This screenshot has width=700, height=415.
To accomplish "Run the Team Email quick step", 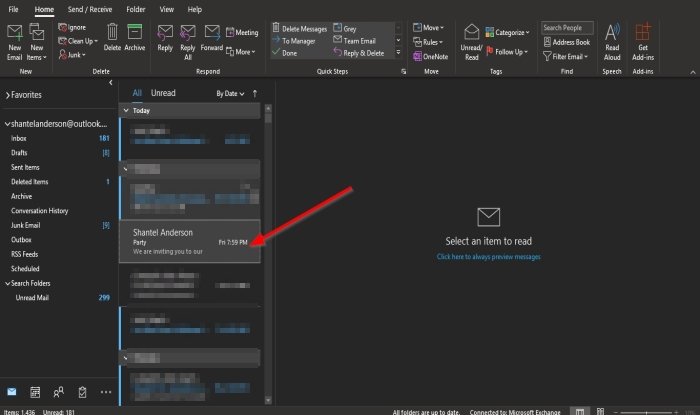I will click(354, 41).
